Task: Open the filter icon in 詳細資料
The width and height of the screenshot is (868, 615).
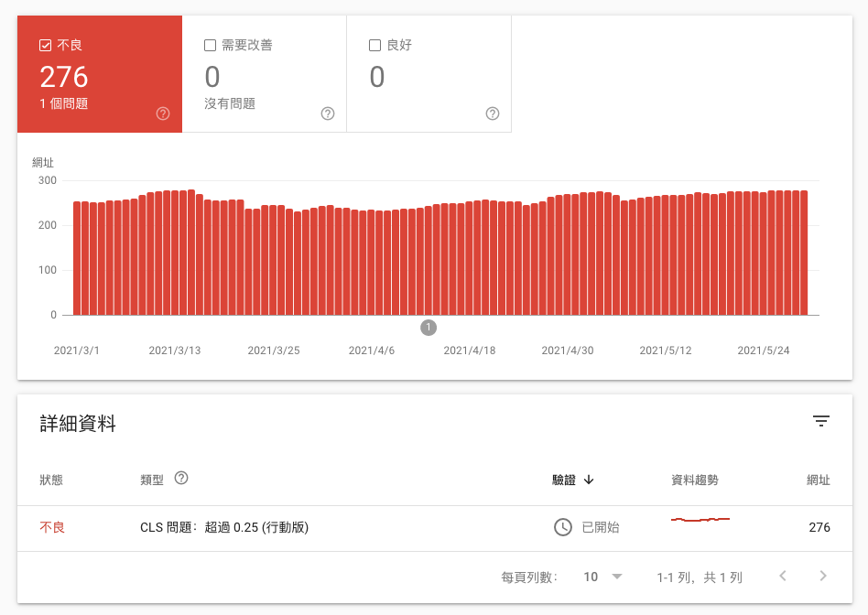Action: [x=821, y=421]
